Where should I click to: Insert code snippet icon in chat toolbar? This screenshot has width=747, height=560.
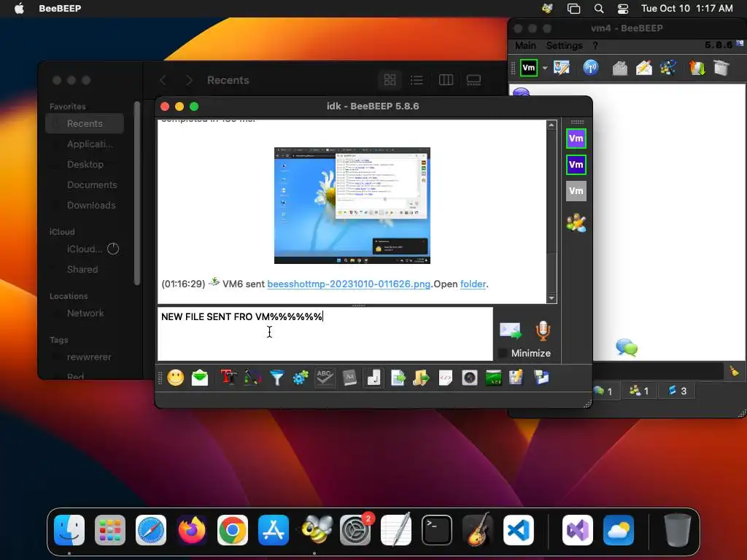446,378
